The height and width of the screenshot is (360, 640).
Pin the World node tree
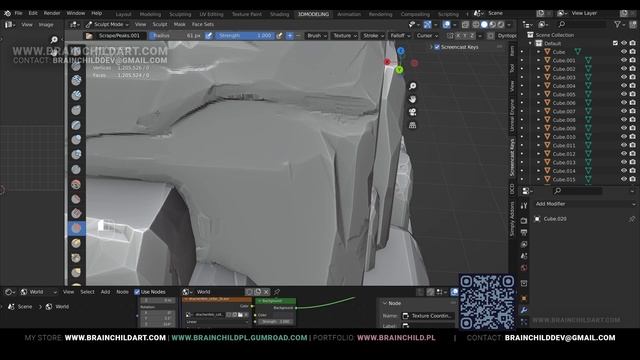click(277, 292)
